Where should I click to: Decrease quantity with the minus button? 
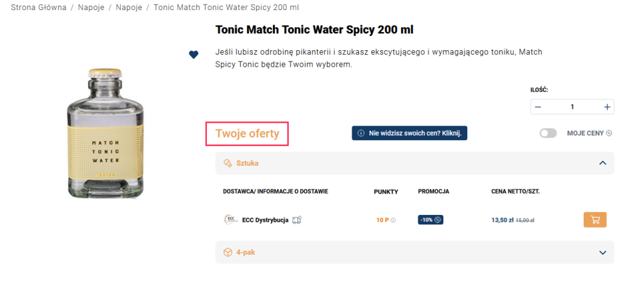[x=538, y=107]
